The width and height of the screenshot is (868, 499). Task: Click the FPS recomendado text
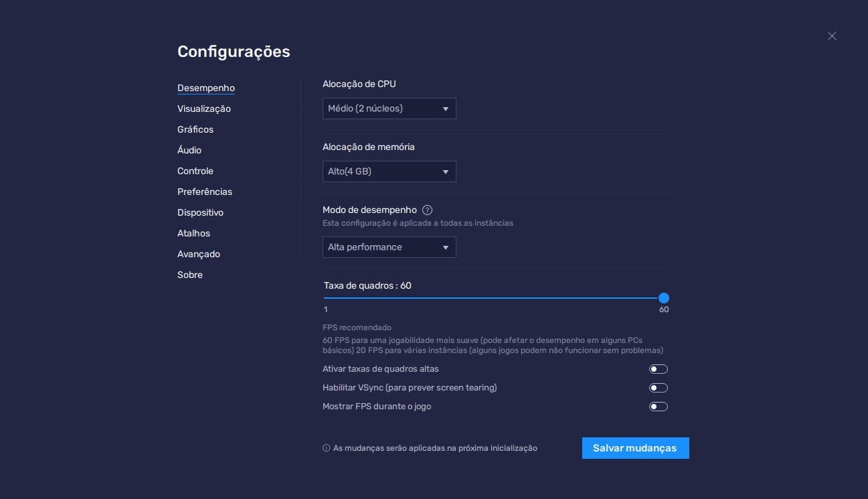[x=357, y=328]
